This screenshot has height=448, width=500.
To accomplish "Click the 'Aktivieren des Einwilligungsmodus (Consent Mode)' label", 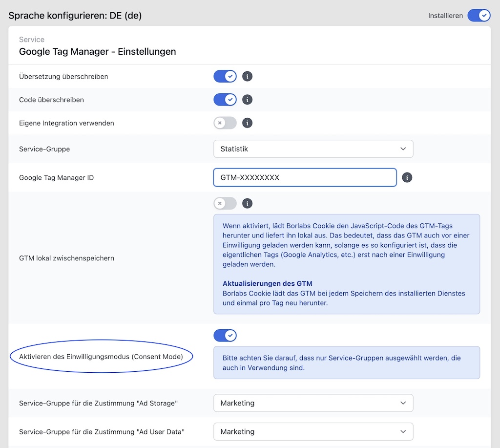I will click(101, 357).
